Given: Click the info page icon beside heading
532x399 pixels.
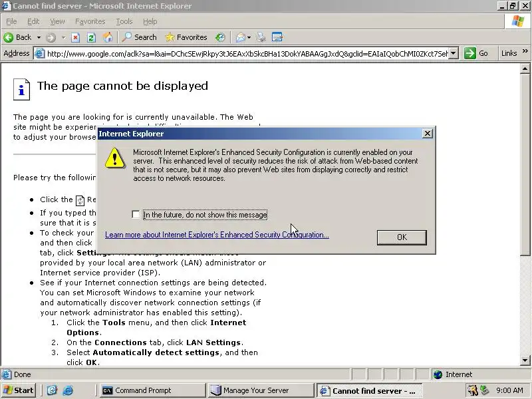Looking at the screenshot, I should tap(21, 90).
